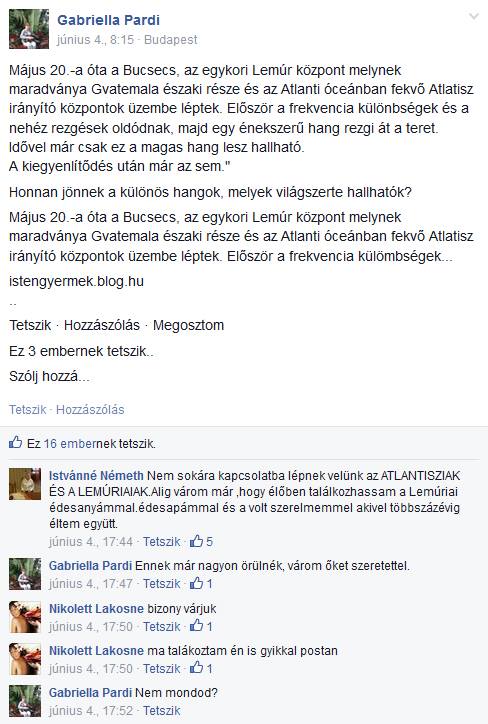Screen dimensions: 488x724
Task: Open the június 4., 8:15 post timestamp
Action: coord(95,40)
